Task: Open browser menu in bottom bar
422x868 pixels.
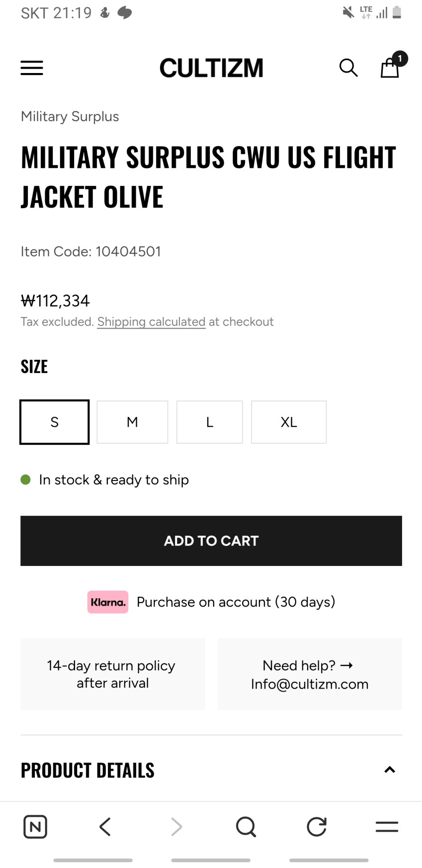Action: click(x=387, y=827)
